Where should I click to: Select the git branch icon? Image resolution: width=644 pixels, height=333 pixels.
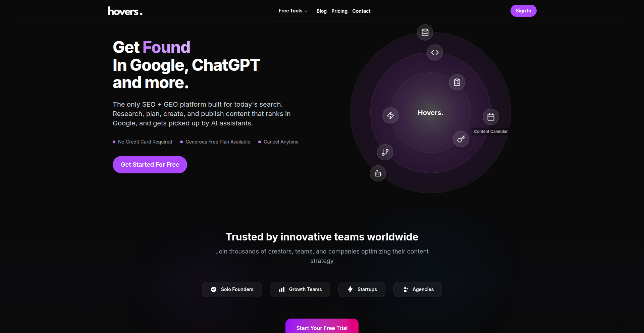click(385, 152)
